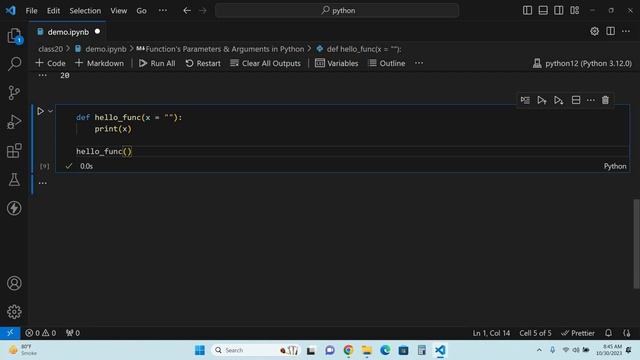Add a new Code cell

pos(51,63)
